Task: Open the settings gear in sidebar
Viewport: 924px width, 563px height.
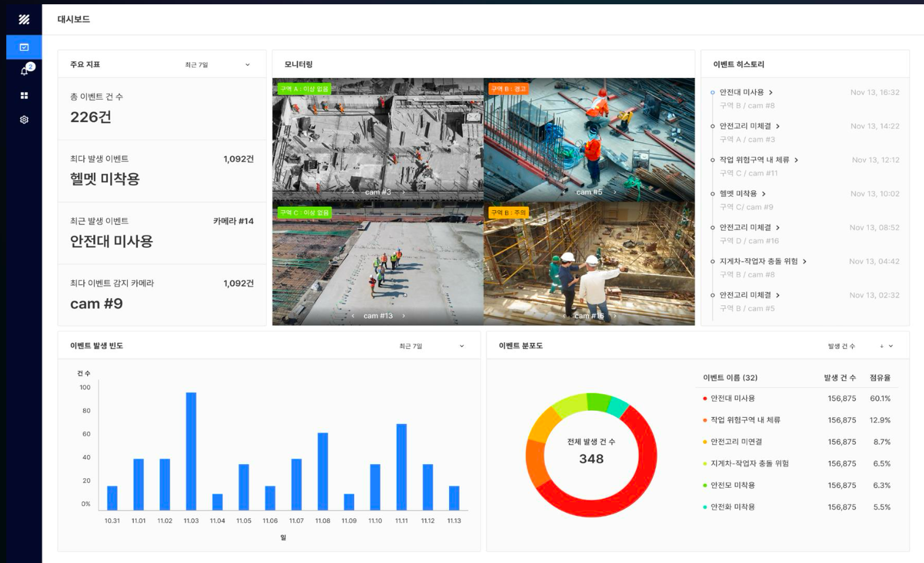Action: click(x=24, y=120)
